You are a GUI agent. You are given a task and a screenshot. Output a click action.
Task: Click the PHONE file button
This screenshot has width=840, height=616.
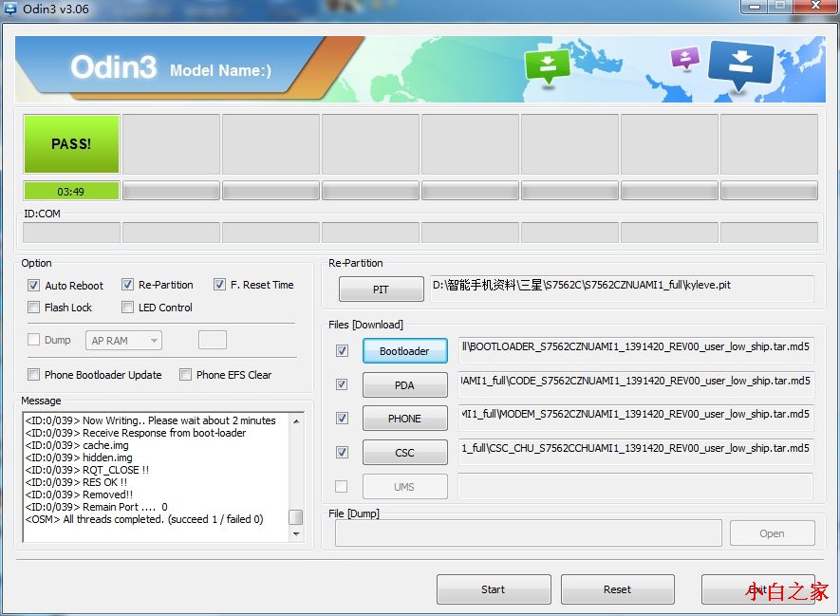point(404,419)
